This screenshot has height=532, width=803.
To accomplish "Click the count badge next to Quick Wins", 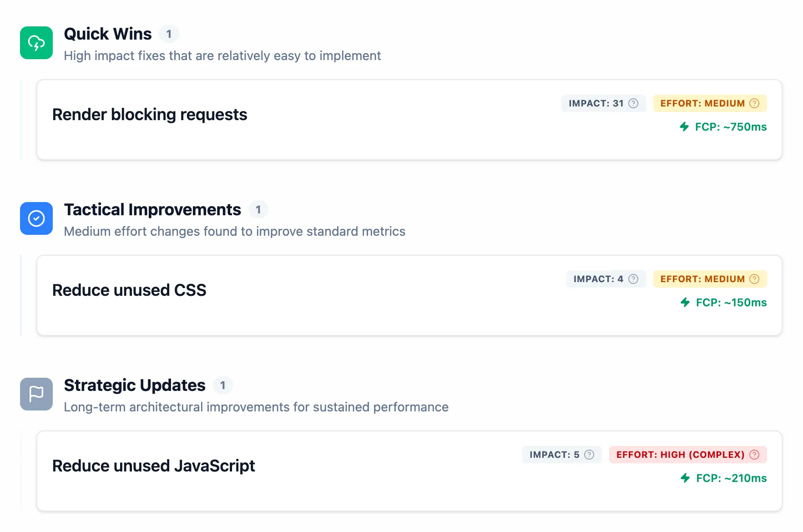I will click(x=169, y=33).
